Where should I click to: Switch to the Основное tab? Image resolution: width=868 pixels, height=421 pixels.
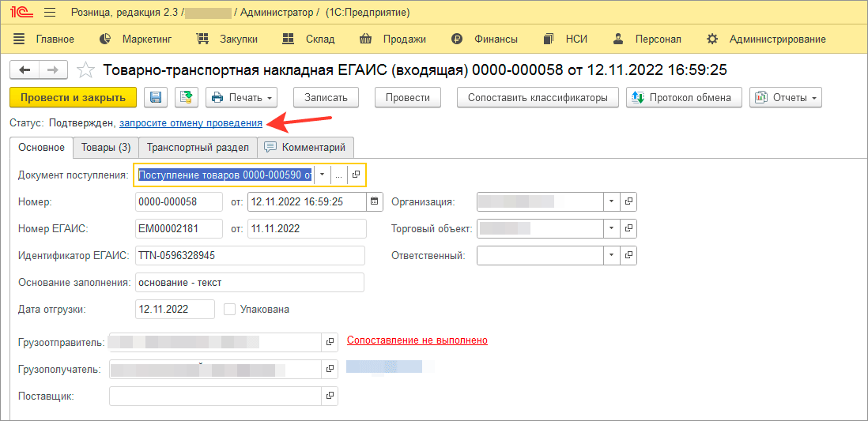[x=42, y=147]
